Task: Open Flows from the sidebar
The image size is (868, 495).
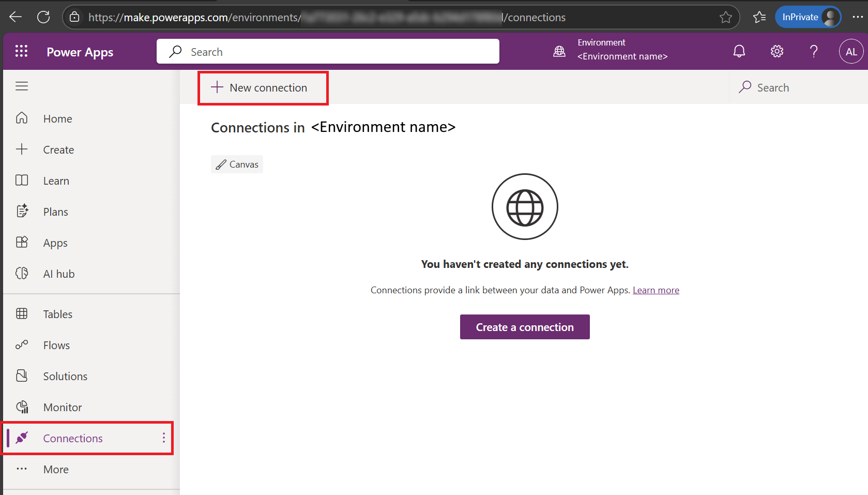Action: click(56, 345)
